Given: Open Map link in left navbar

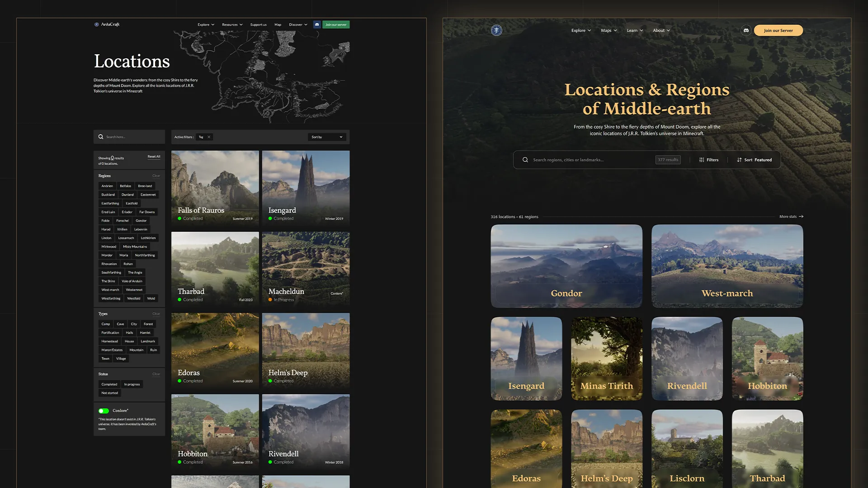Looking at the screenshot, I should 278,24.
